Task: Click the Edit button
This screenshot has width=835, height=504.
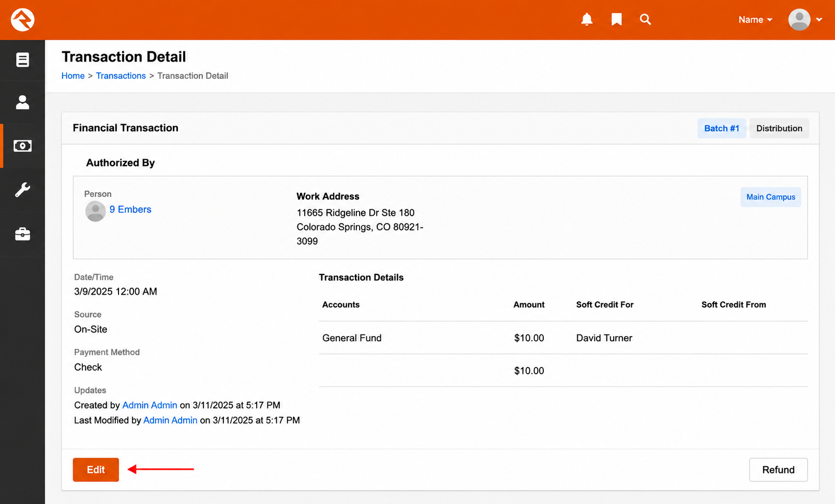Action: (x=96, y=470)
